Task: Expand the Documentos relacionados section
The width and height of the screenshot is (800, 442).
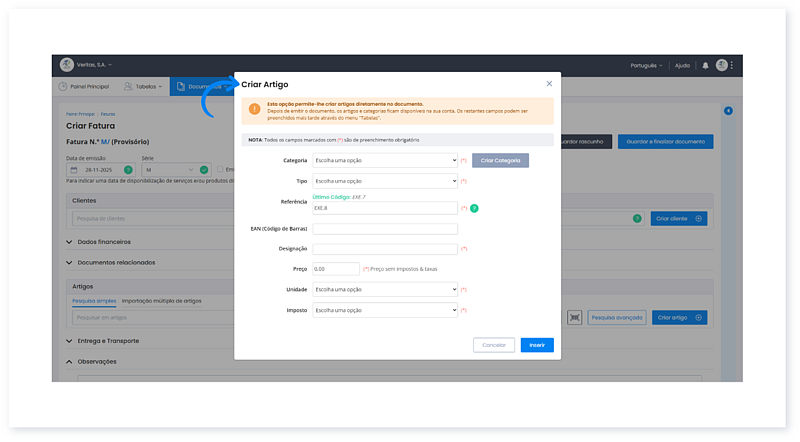Action: coord(115,262)
